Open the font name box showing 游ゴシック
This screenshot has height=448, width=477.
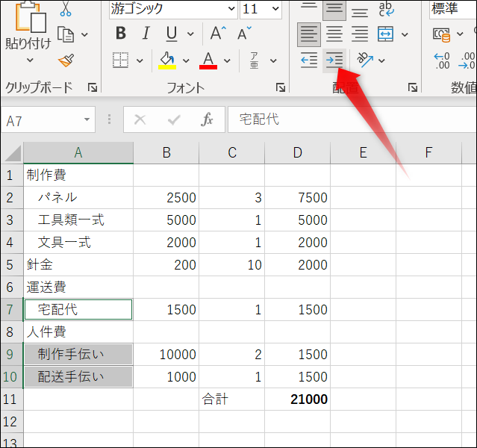pyautogui.click(x=172, y=8)
